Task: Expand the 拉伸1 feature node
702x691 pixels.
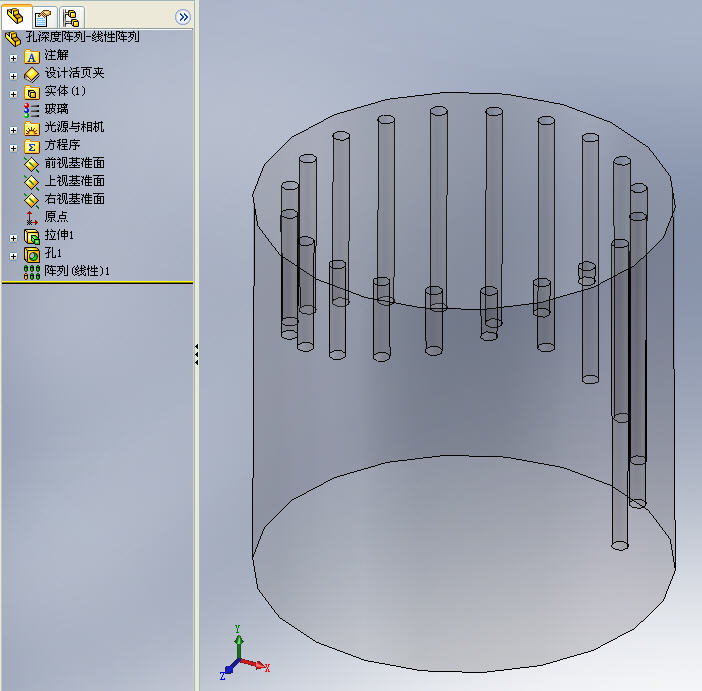Action: tap(13, 238)
